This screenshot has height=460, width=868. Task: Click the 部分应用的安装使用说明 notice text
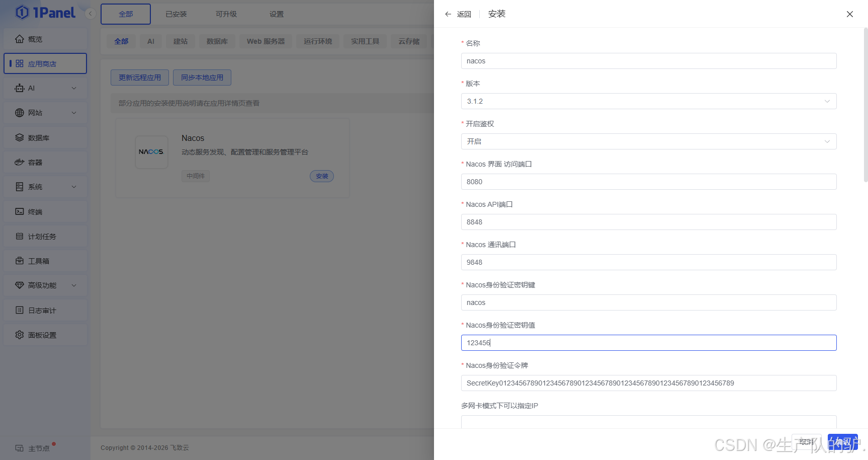click(x=189, y=103)
